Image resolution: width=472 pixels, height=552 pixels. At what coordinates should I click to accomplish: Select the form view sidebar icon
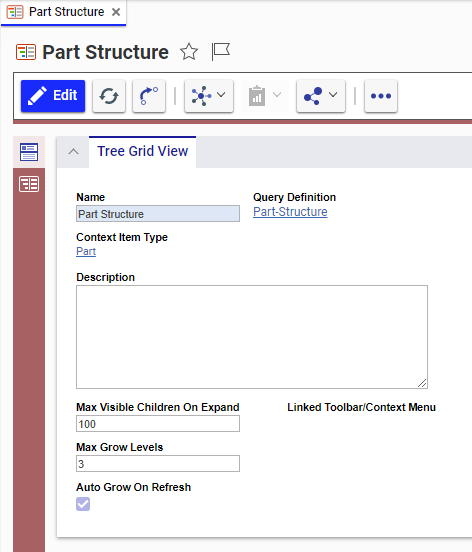[x=29, y=152]
